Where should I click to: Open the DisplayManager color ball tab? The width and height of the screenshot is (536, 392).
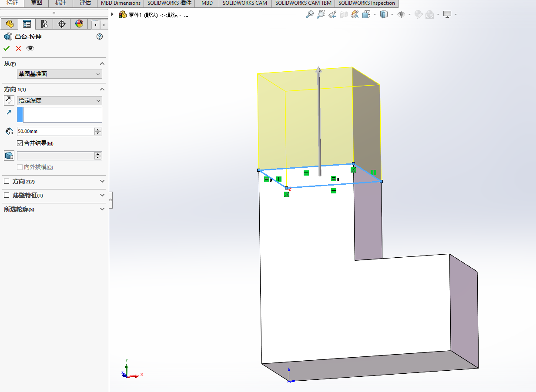point(79,24)
